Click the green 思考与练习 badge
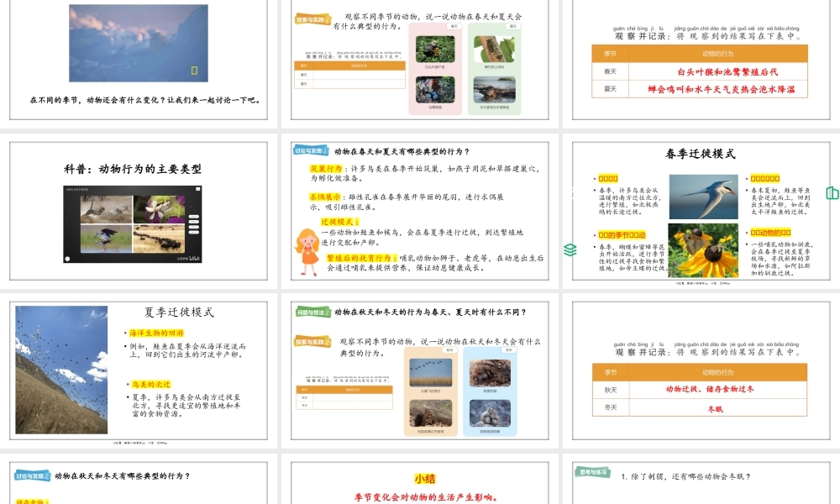Screen dimensions: 840x504 point(591,472)
